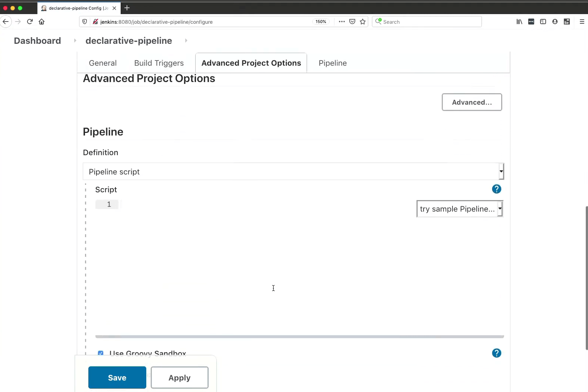Open the tracking protection shield icon

click(x=85, y=22)
